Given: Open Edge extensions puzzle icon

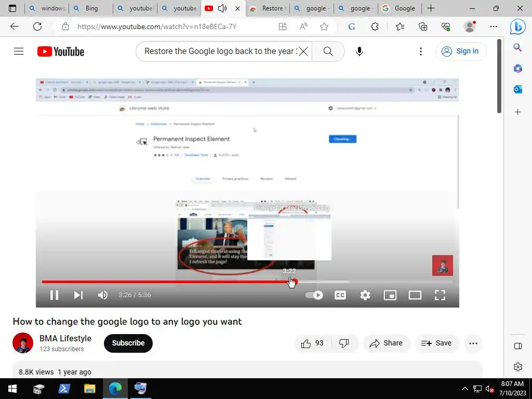Looking at the screenshot, I should point(375,26).
